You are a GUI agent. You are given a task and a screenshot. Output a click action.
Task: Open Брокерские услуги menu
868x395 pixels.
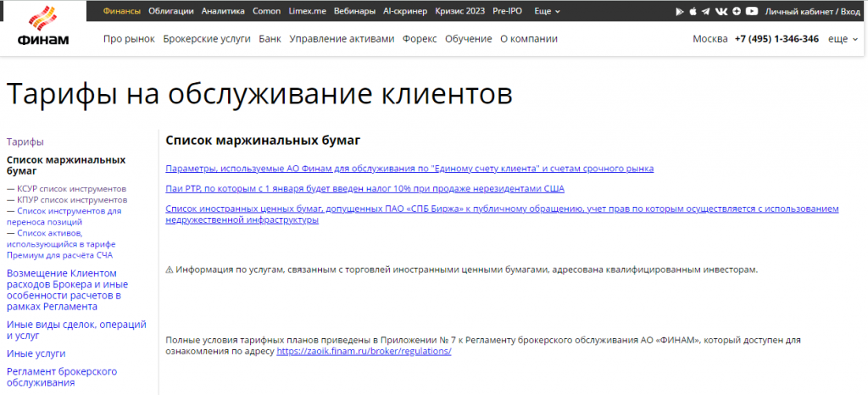point(207,39)
